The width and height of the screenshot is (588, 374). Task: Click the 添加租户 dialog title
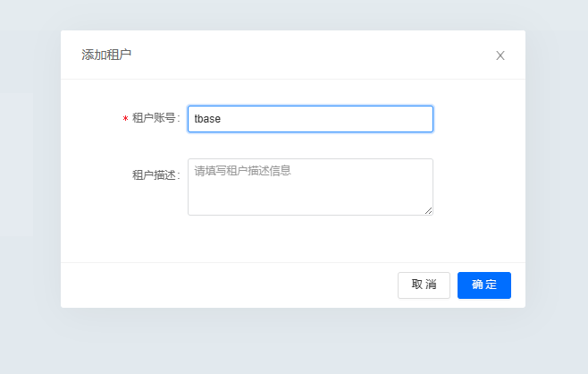(106, 55)
